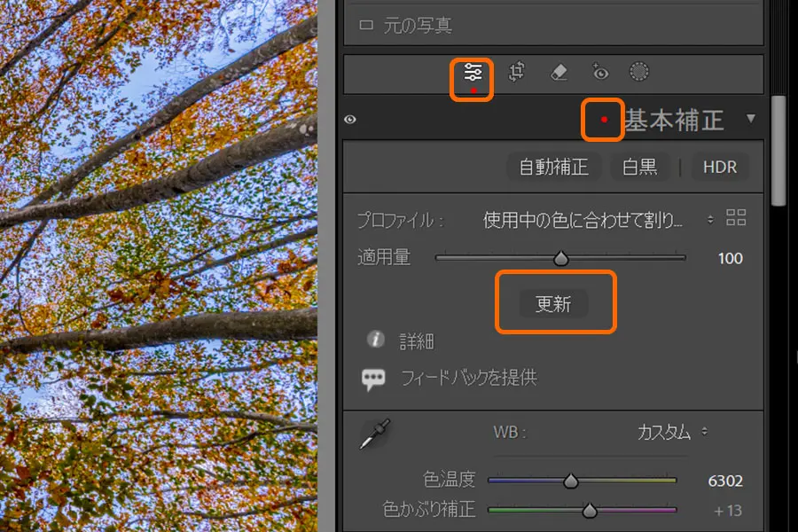This screenshot has width=798, height=532.
Task: Click the feedback speech bubble icon
Action: pos(373,379)
